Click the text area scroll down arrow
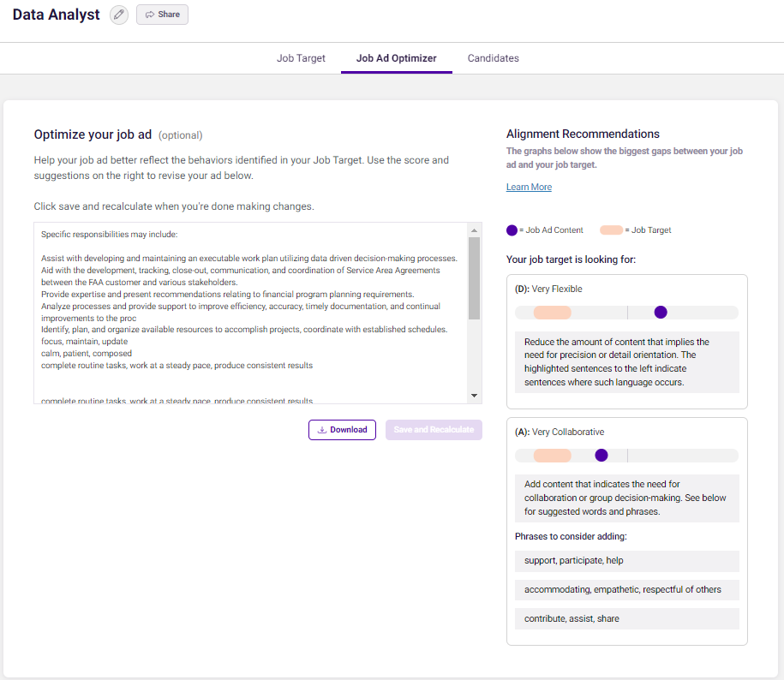 pos(474,396)
